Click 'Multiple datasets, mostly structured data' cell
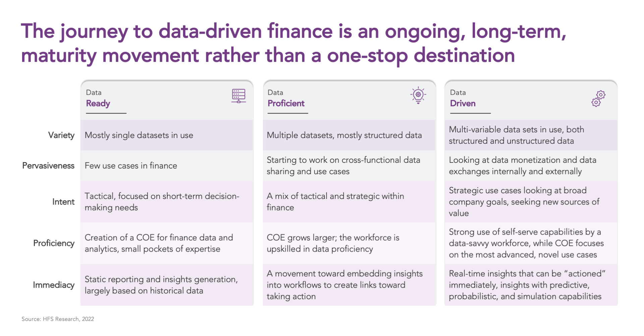 (349, 135)
